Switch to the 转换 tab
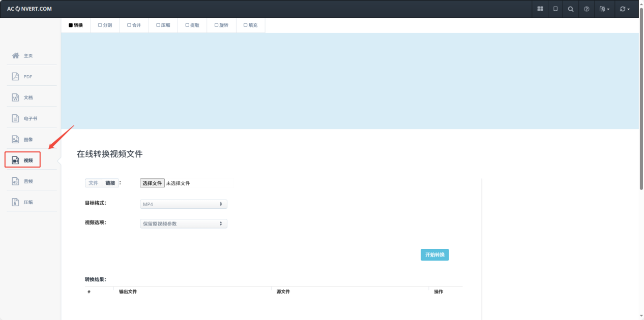 click(76, 25)
